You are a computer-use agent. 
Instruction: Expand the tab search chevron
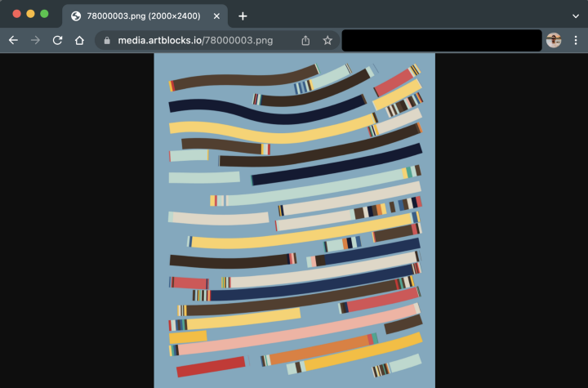575,16
